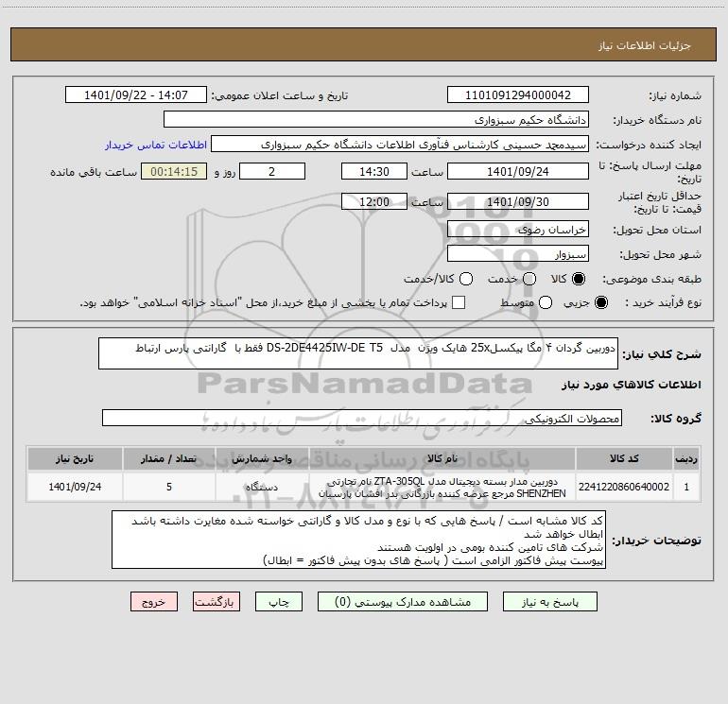Image resolution: width=728 pixels, height=704 pixels.
Task: Select the کالا radio button
Action: (x=579, y=279)
